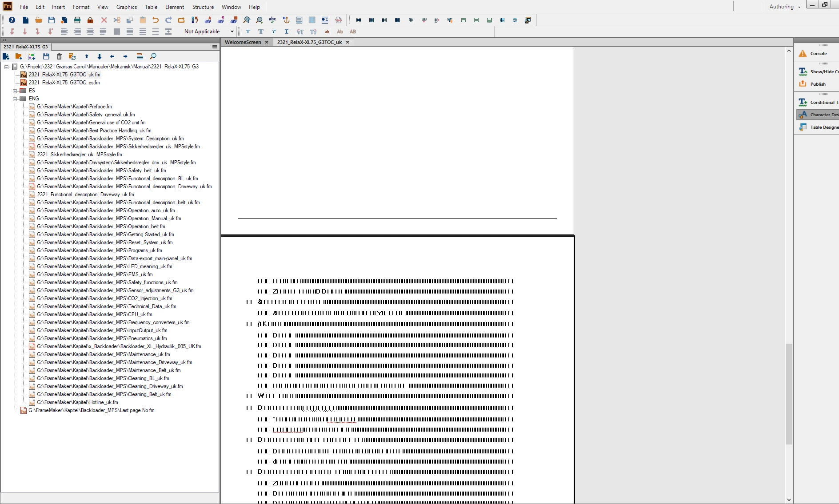Click the Update Book icon
The width and height of the screenshot is (839, 504).
[x=72, y=56]
